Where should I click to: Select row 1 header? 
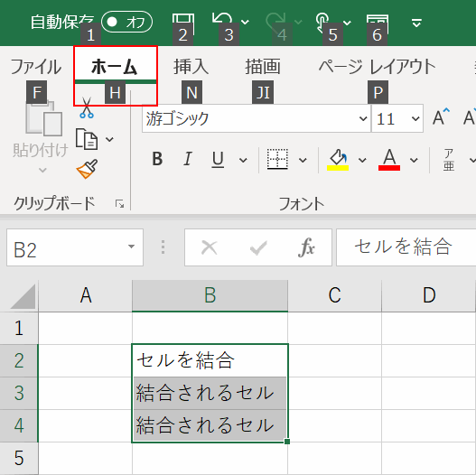tap(19, 329)
